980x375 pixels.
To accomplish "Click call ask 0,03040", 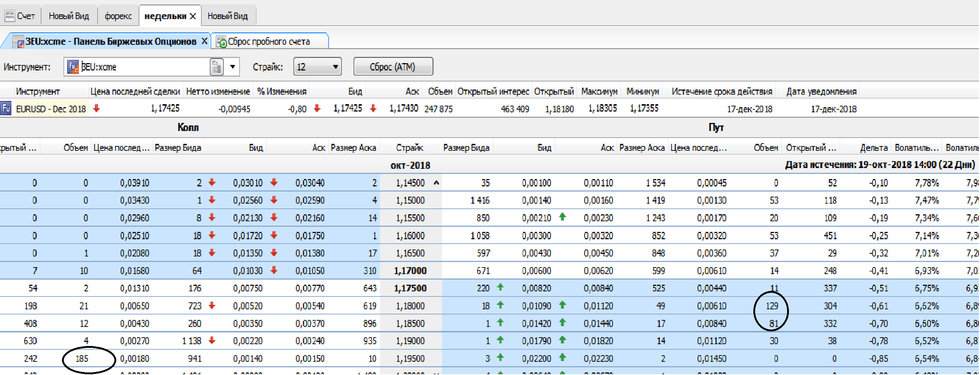I will [x=310, y=183].
